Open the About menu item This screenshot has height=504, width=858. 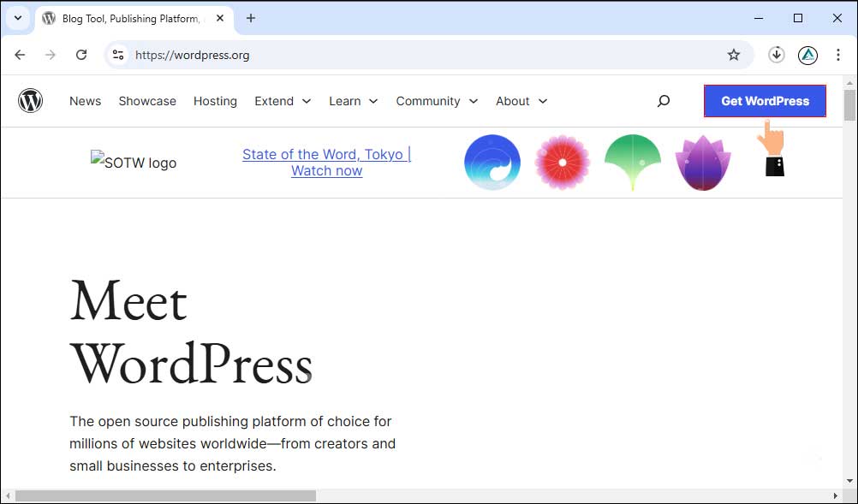pos(513,101)
